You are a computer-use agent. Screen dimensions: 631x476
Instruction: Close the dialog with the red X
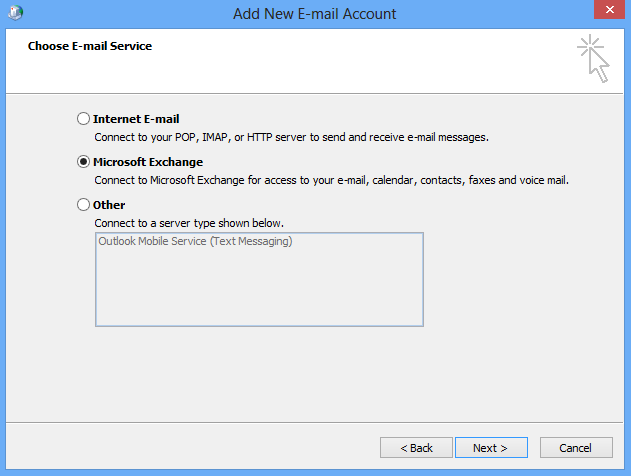[609, 9]
